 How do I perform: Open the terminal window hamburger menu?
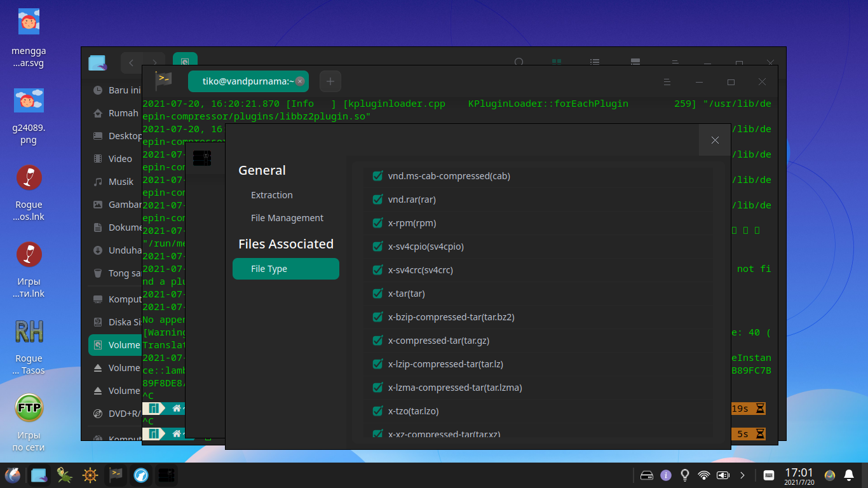(667, 82)
